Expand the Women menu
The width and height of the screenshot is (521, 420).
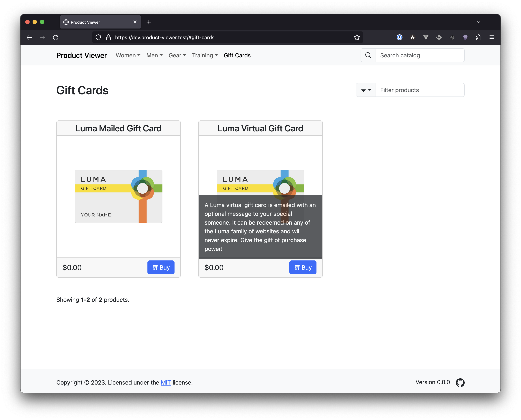point(128,55)
